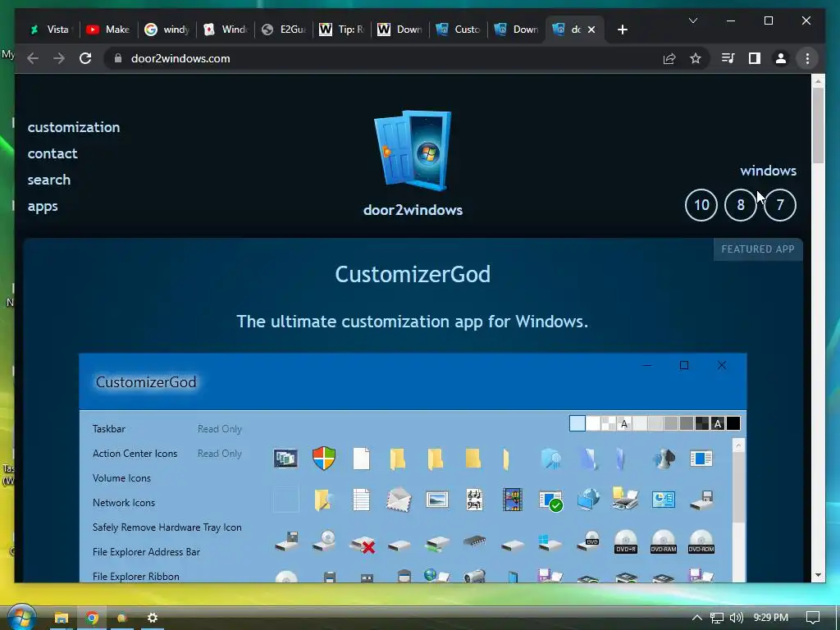Open the Windows Start orb

[x=21, y=616]
